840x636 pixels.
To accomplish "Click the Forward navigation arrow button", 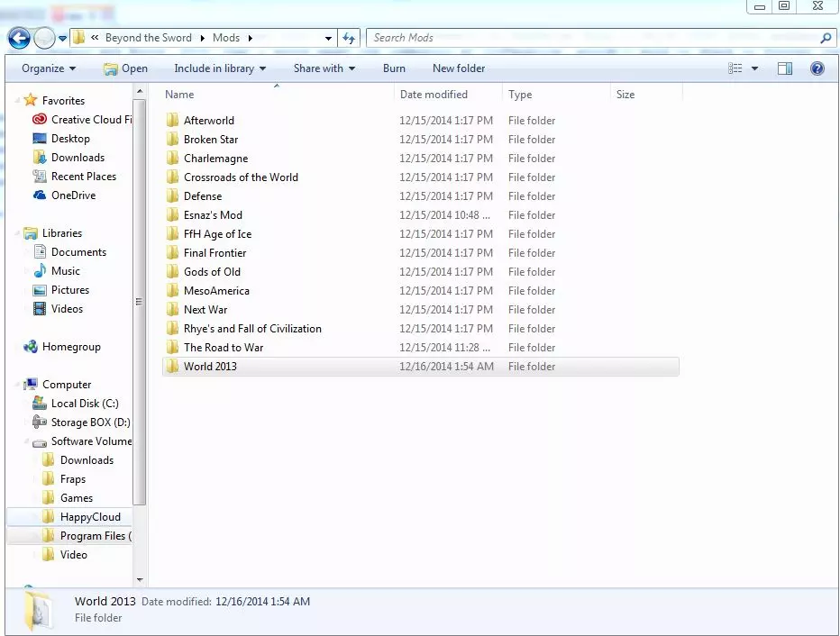I will [x=44, y=38].
